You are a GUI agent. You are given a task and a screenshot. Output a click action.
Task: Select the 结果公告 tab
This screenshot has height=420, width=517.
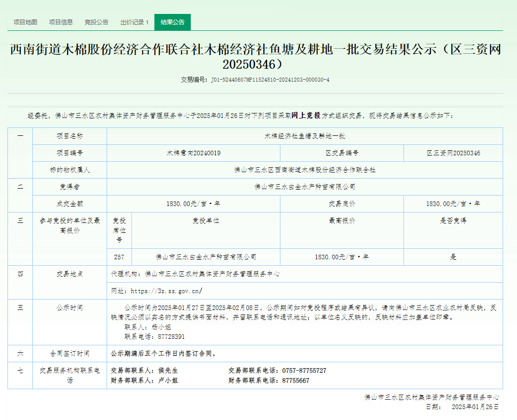coord(172,22)
